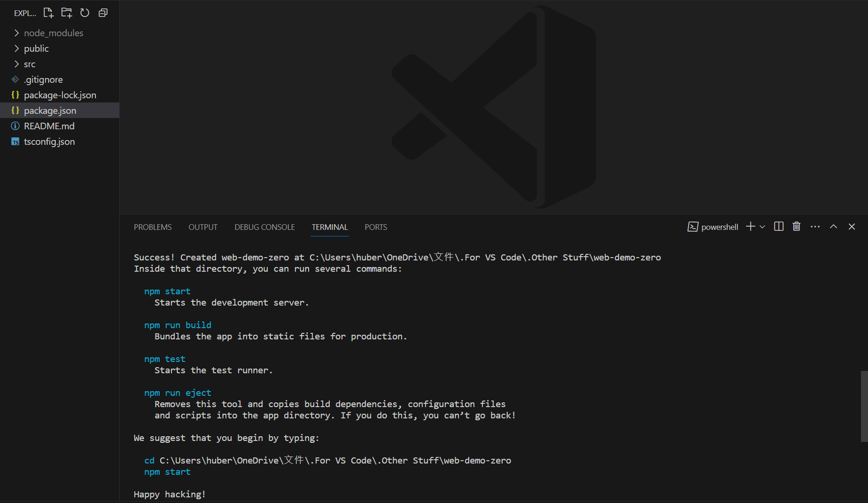
Task: Click the info icon beside README.md
Action: 15,126
